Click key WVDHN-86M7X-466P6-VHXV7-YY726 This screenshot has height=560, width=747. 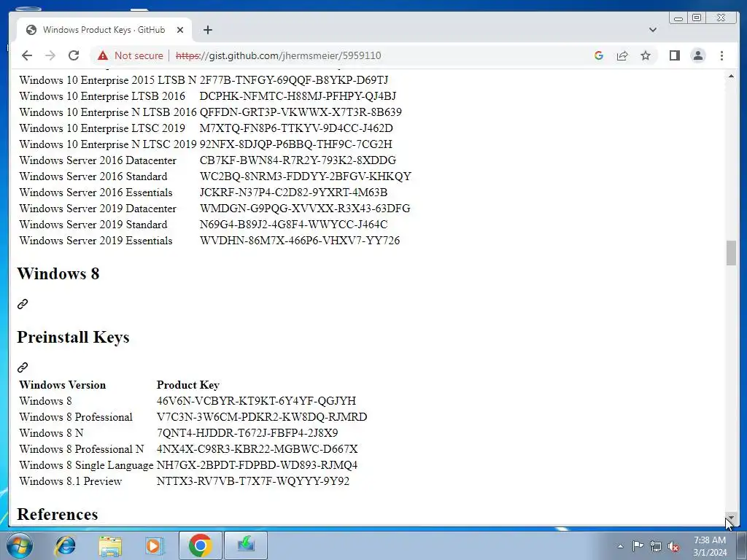coord(300,241)
